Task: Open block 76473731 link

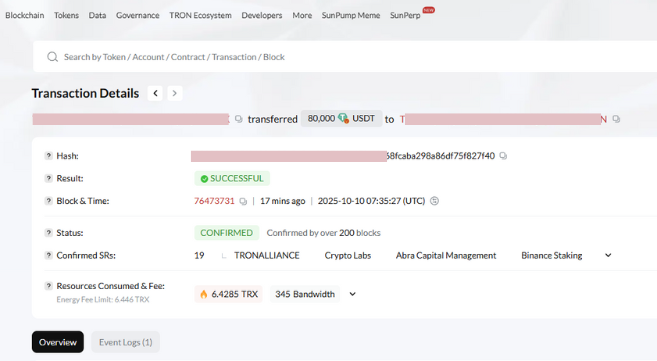Action: (214, 201)
